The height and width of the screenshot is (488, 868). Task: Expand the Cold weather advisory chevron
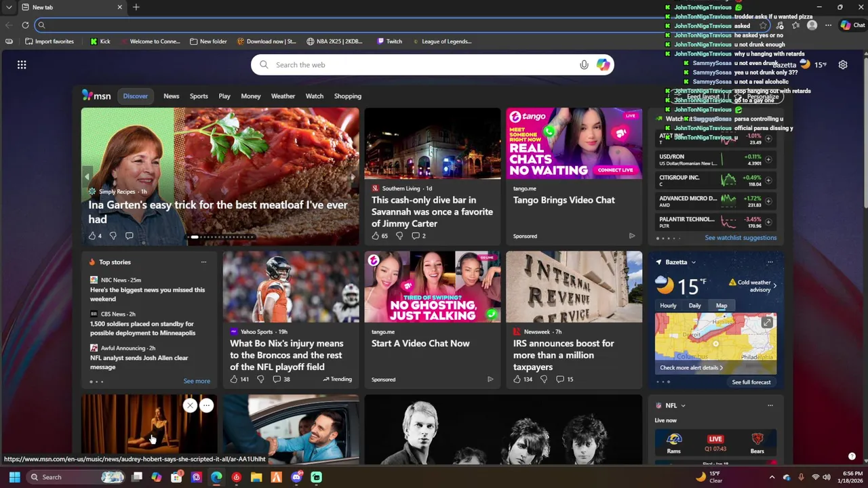[774, 285]
